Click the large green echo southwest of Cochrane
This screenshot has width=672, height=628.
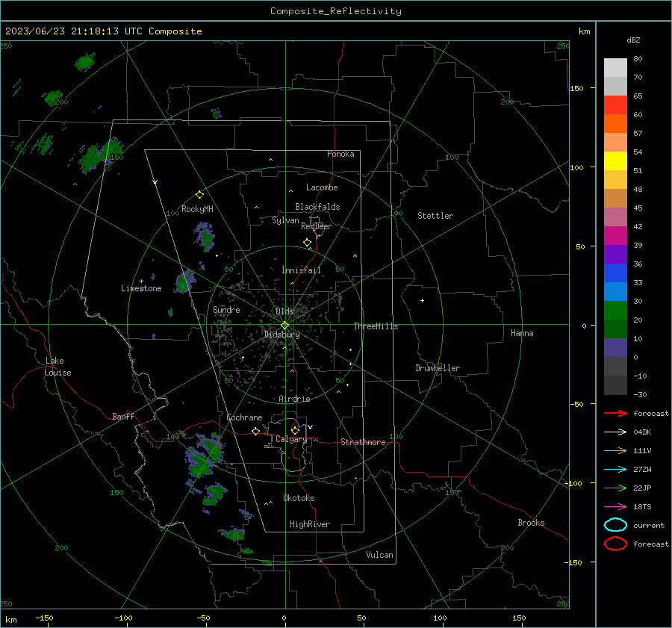(x=204, y=456)
